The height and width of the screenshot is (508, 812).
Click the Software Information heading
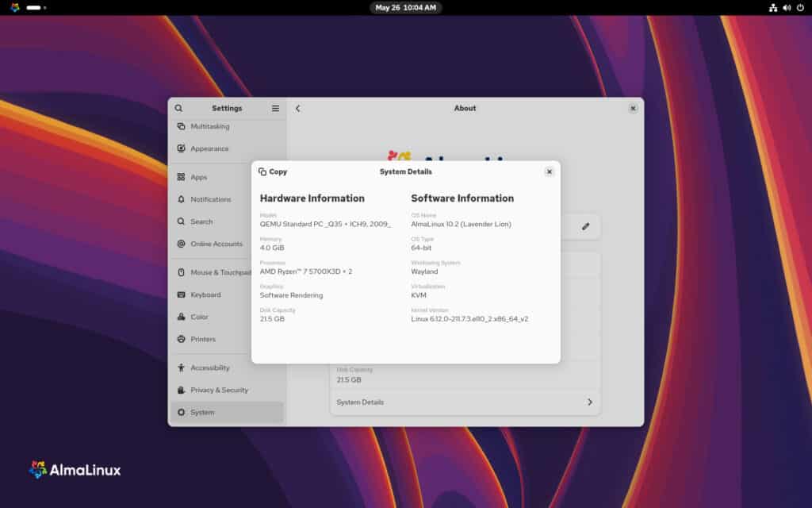pos(462,198)
